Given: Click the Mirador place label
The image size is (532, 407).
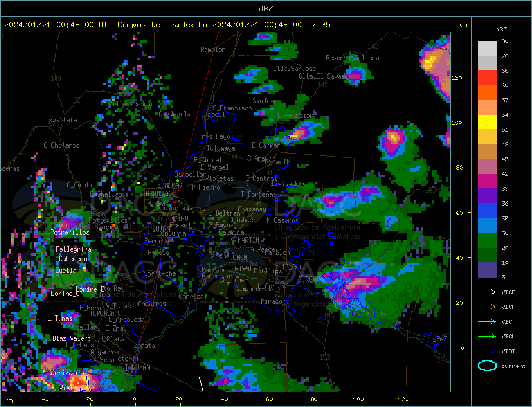Looking at the screenshot, I should tap(273, 301).
